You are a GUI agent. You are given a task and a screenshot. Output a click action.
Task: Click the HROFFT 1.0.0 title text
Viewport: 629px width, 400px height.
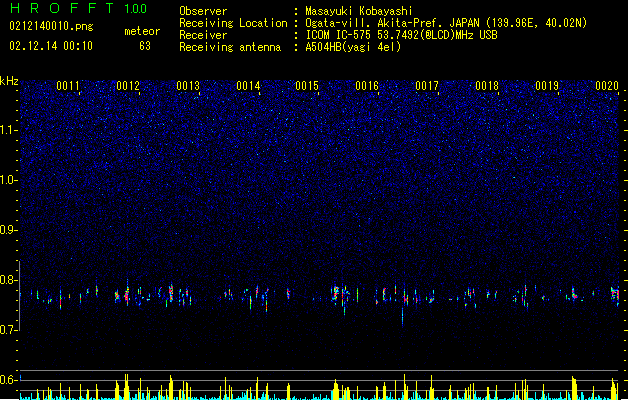tap(78, 8)
